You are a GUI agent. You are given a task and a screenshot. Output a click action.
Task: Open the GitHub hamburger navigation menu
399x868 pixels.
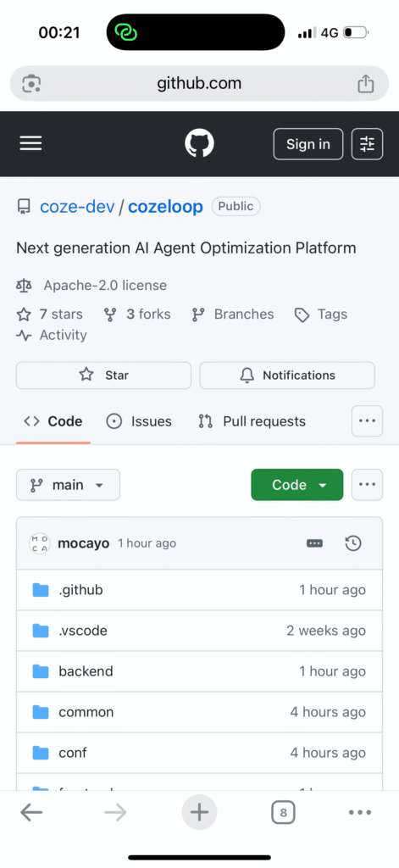pyautogui.click(x=31, y=144)
